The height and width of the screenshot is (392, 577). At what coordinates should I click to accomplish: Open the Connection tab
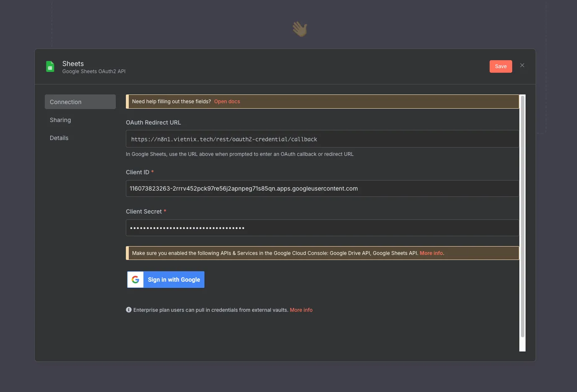point(80,102)
